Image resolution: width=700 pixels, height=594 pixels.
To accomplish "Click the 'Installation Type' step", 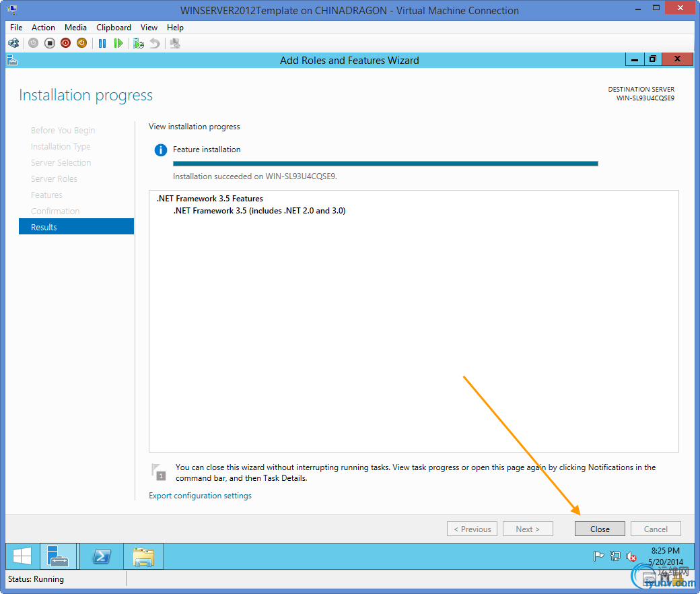I will point(61,147).
